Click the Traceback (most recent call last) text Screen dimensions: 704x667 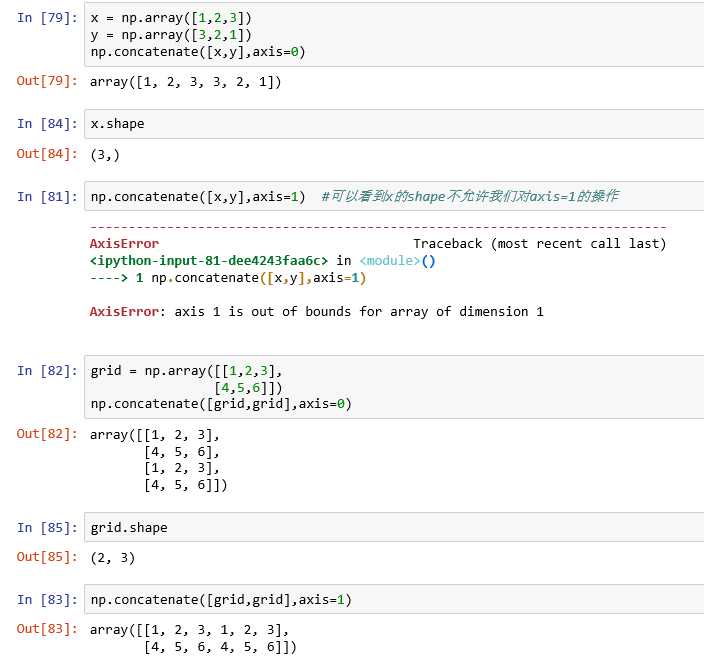539,244
